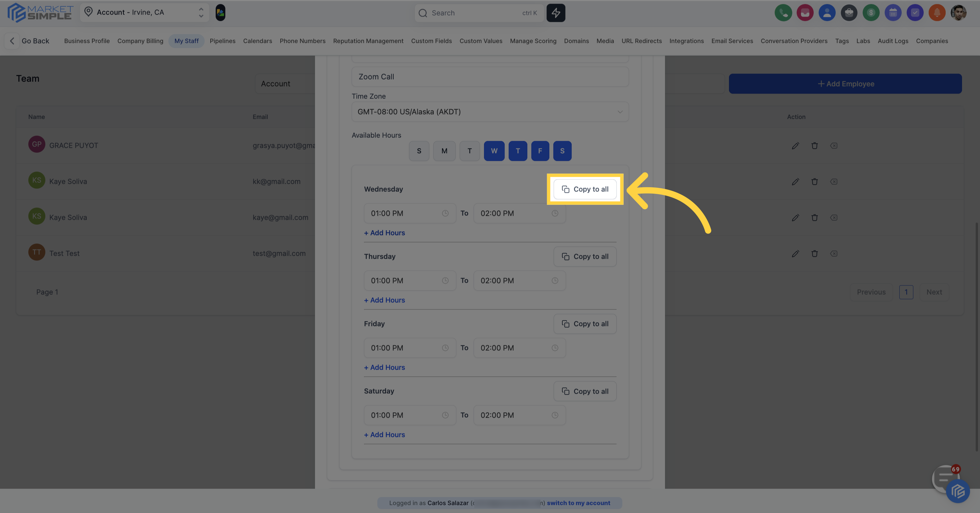Click the edit pencil for GRACE PUYOT
The width and height of the screenshot is (980, 513).
click(795, 146)
